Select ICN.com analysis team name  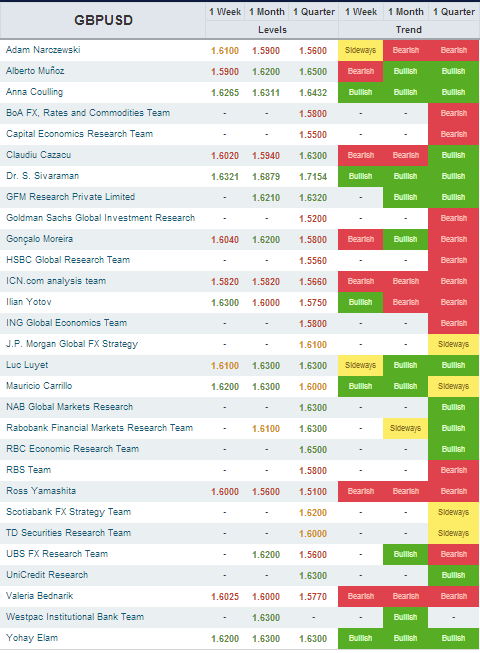pos(56,281)
